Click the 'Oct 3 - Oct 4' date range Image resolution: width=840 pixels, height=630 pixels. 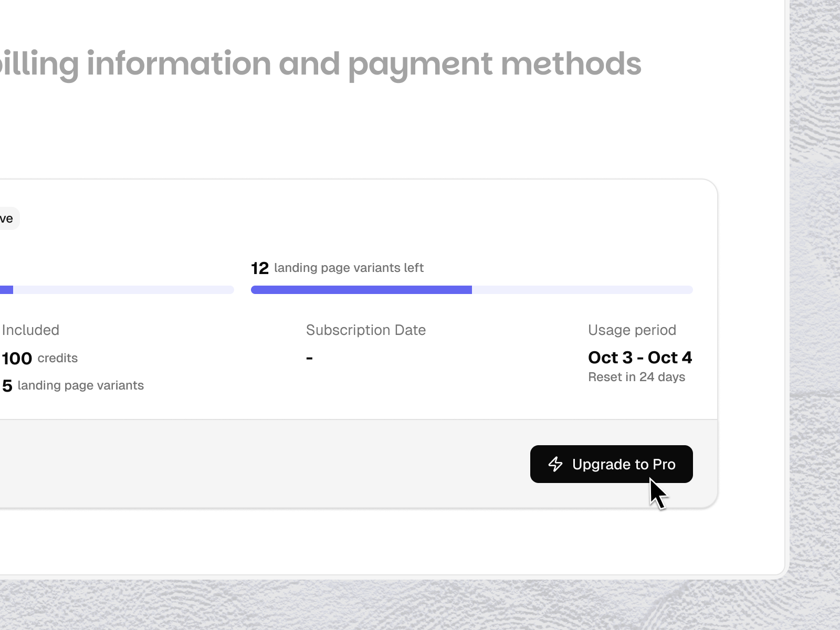click(640, 358)
